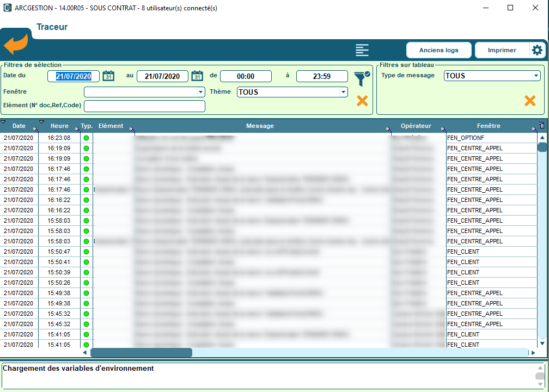Sort by the Opérateur column header

click(416, 126)
